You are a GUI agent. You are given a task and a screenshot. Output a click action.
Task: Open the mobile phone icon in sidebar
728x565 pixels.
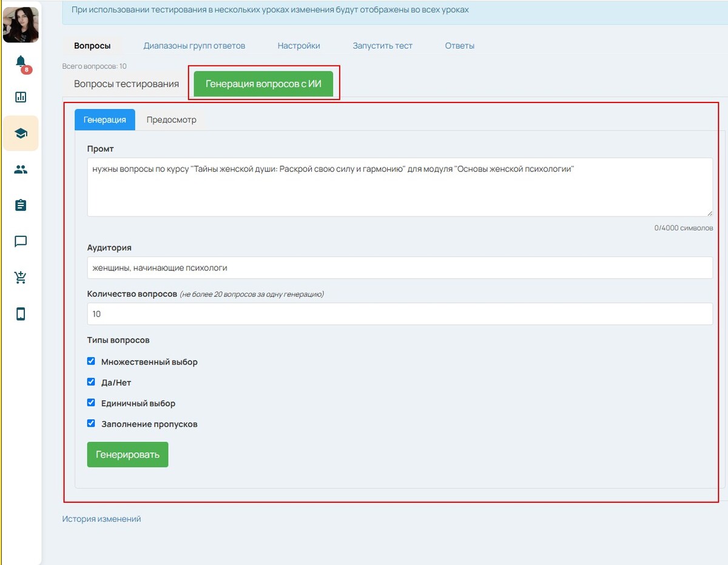pyautogui.click(x=21, y=314)
